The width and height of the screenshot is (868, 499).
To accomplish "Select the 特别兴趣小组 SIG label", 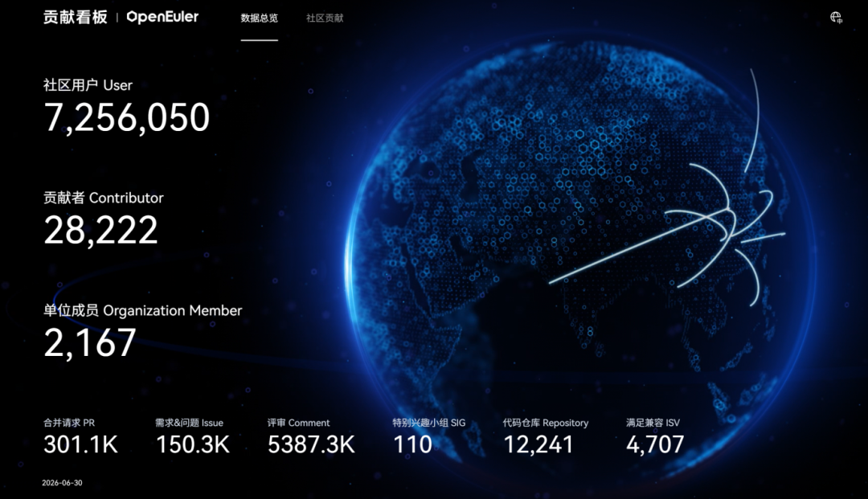I will [x=429, y=423].
